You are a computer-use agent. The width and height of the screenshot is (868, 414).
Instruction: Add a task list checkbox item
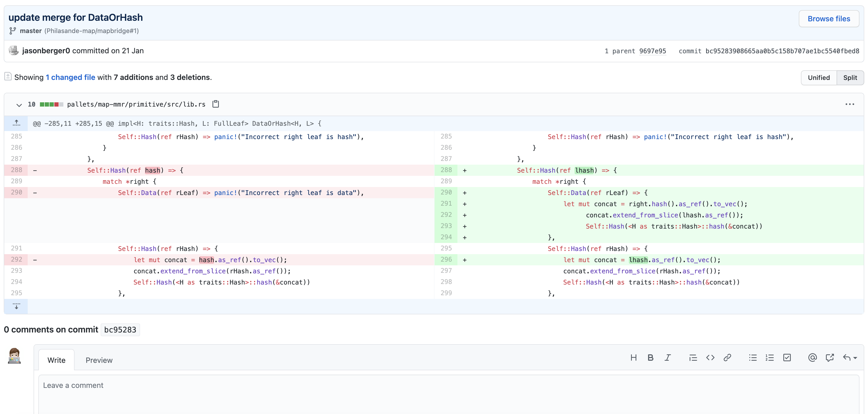(x=787, y=358)
